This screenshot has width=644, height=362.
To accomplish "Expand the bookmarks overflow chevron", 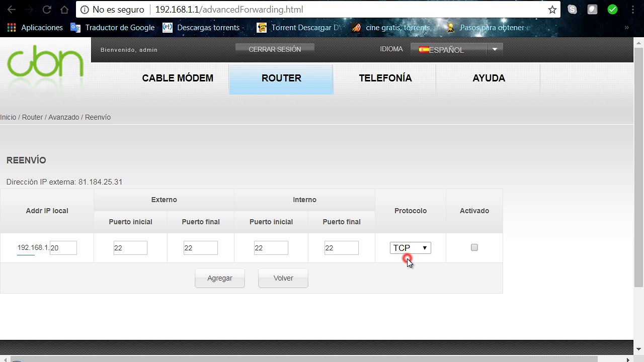I will [626, 28].
